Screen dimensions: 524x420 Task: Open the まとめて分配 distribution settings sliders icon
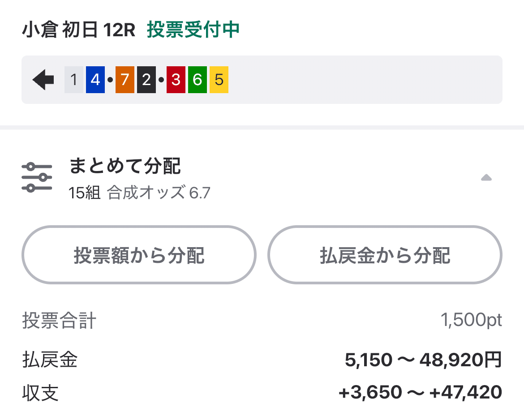[38, 176]
